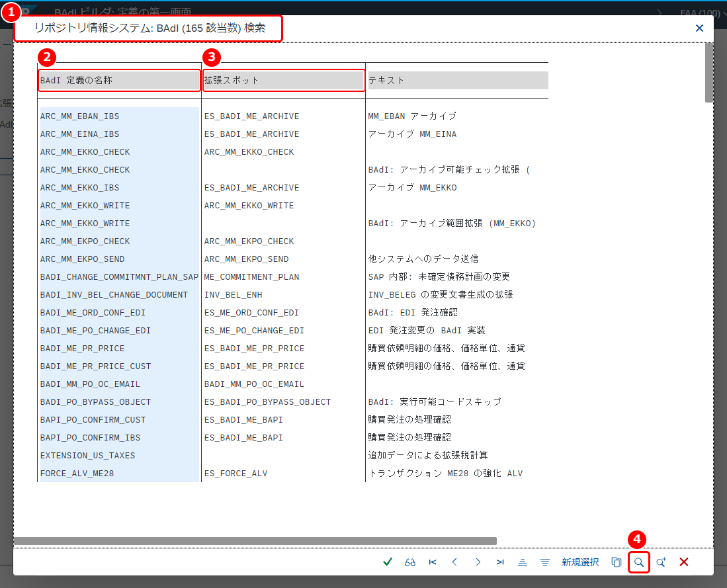Image resolution: width=727 pixels, height=588 pixels.
Task: Click the copy icon beside 新規選択
Action: 616,562
